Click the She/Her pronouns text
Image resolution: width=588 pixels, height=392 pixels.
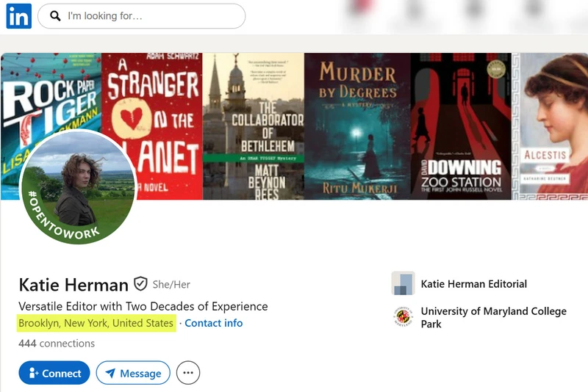[x=171, y=285]
